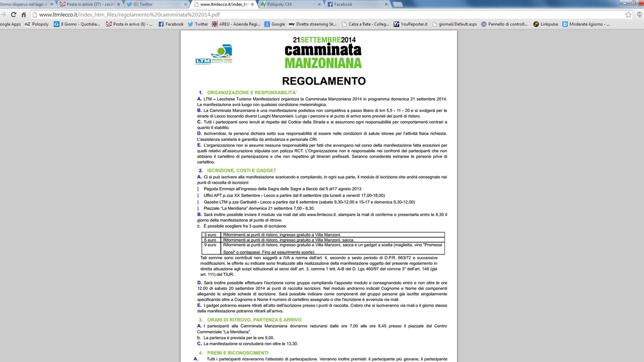Screen dimensions: 644x362
Task: Close the www.ltmlecco.it PDF tab
Action: point(252,4)
